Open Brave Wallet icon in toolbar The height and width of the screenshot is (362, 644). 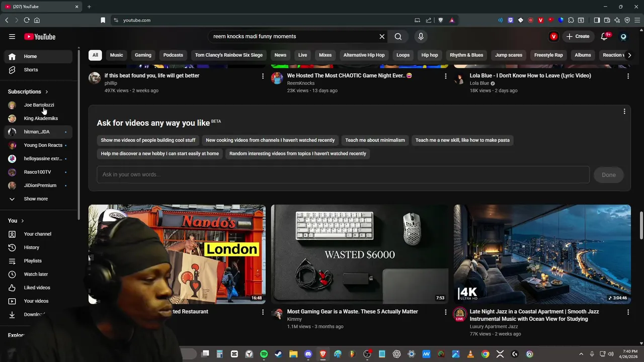click(607, 20)
